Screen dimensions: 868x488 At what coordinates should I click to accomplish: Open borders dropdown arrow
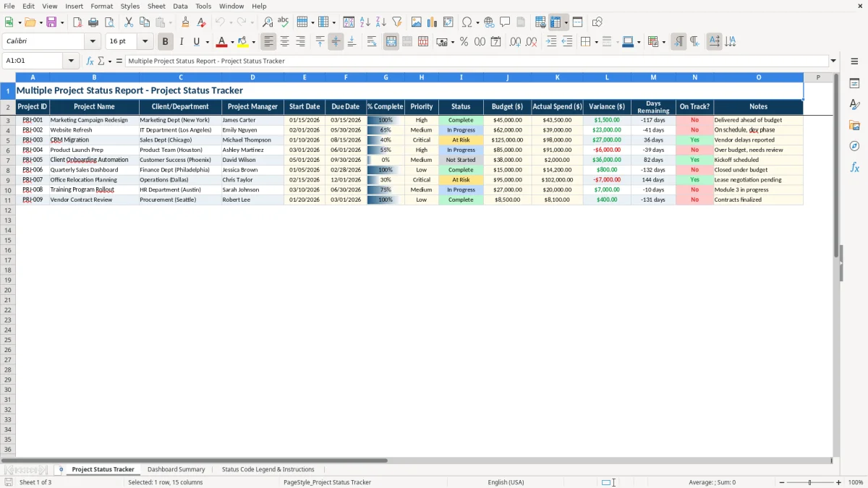[596, 42]
